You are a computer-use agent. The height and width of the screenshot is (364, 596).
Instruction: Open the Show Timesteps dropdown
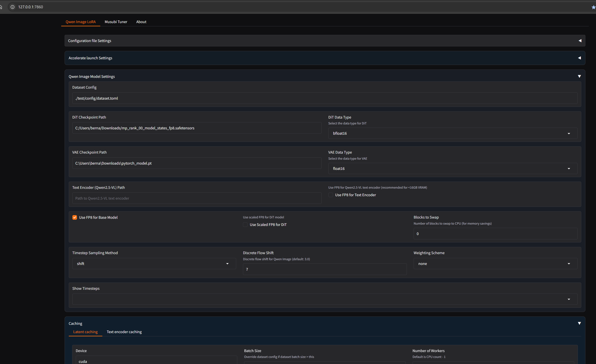coord(569,299)
